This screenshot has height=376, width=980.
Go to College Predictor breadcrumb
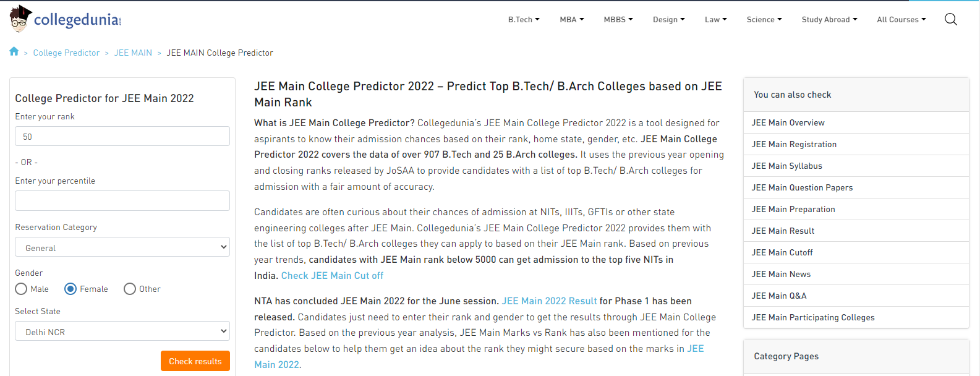(66, 53)
